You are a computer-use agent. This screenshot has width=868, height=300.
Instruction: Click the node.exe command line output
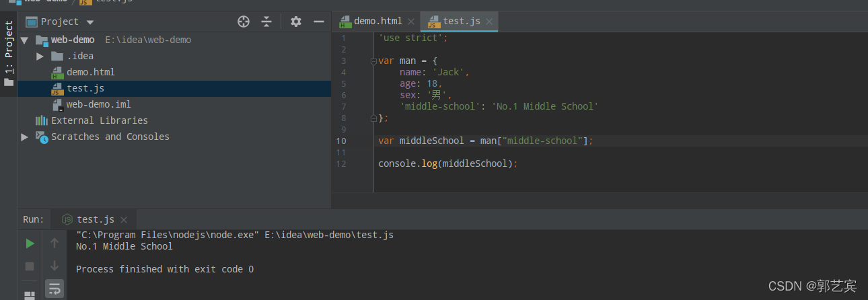click(x=235, y=235)
